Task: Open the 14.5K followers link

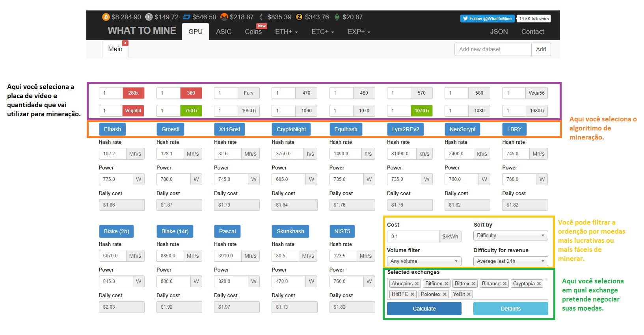Action: coord(534,19)
